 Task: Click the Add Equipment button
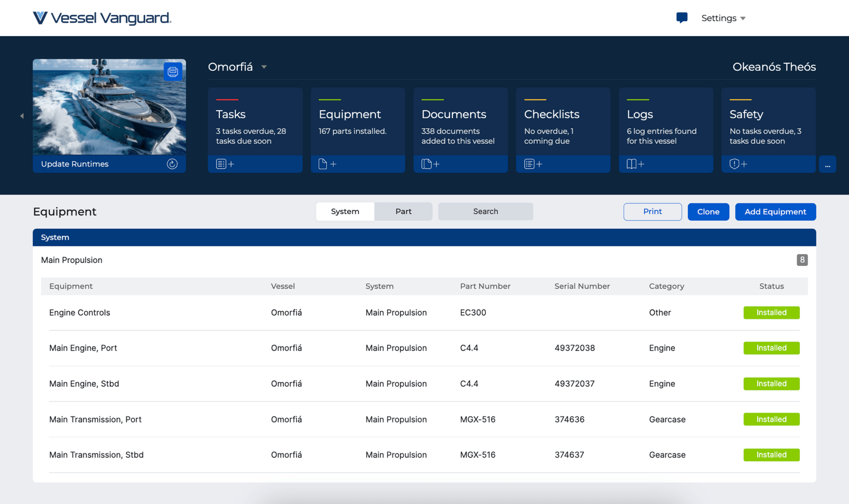(x=775, y=211)
